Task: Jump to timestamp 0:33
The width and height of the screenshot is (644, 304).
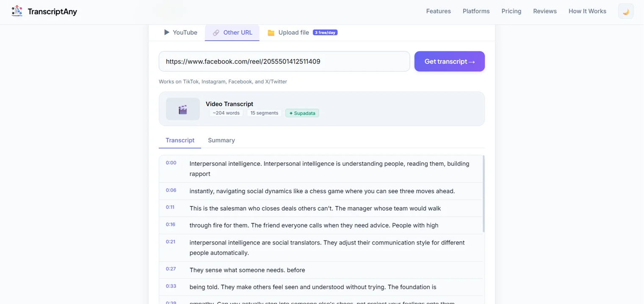Action: 171,286
